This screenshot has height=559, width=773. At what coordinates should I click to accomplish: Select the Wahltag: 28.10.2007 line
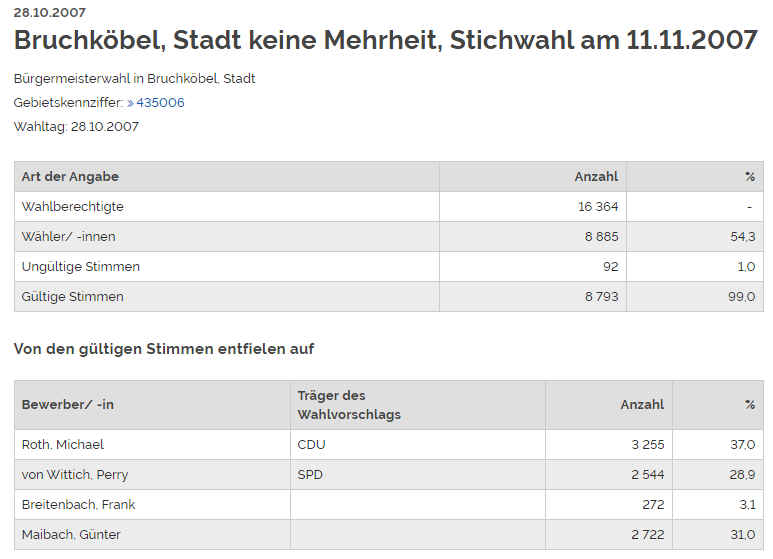pos(77,127)
